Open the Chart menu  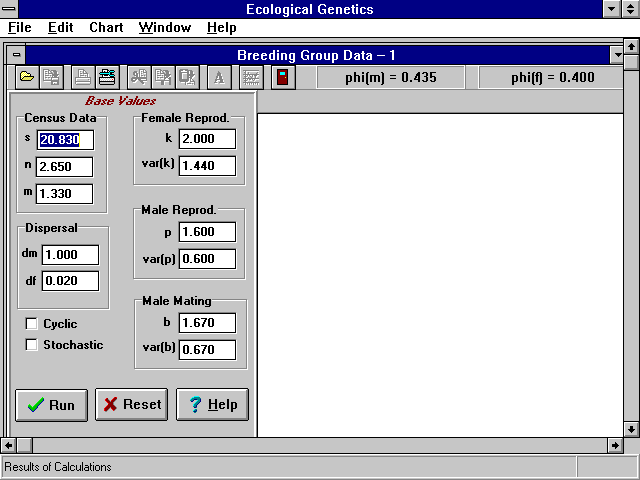coord(106,28)
